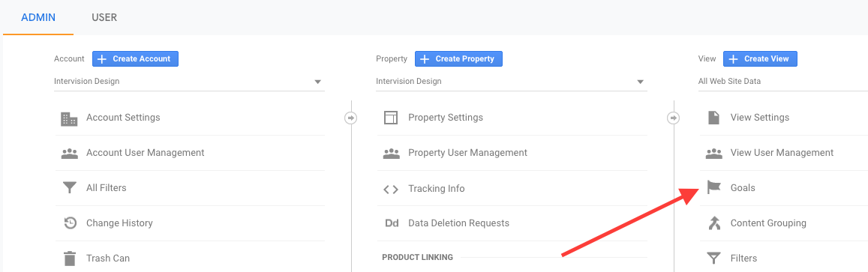
Task: Click the view Filters funnel icon
Action: 713,259
